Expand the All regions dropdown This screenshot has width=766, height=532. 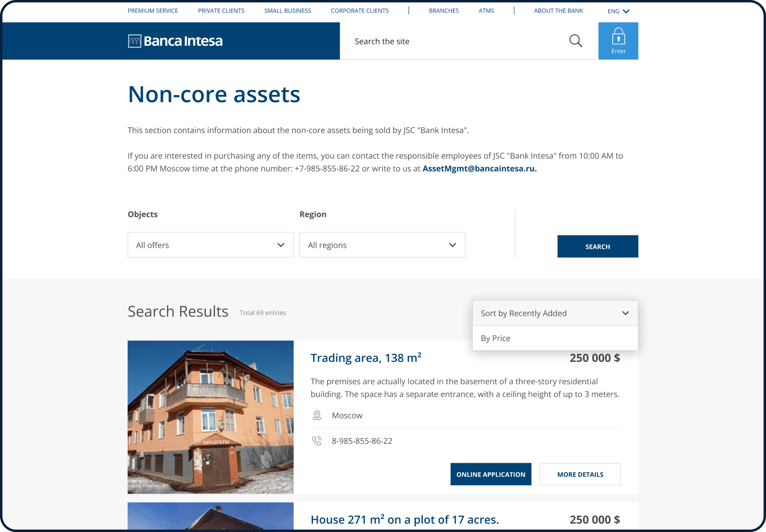pos(382,245)
